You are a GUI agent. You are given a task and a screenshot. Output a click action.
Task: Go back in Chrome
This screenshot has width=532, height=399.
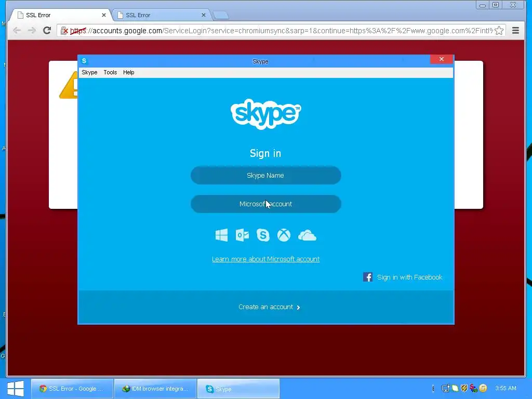[x=17, y=31]
